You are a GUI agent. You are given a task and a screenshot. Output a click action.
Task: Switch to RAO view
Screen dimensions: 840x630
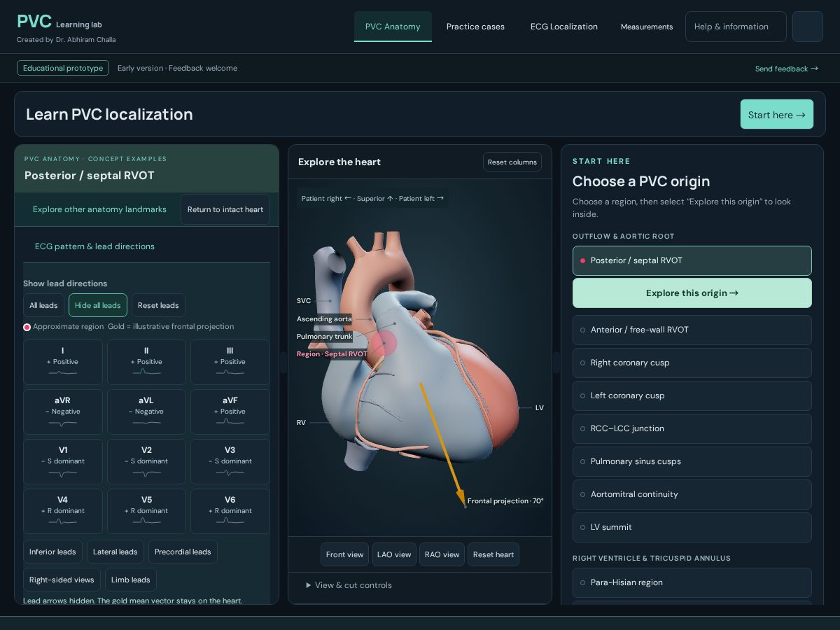click(x=442, y=554)
